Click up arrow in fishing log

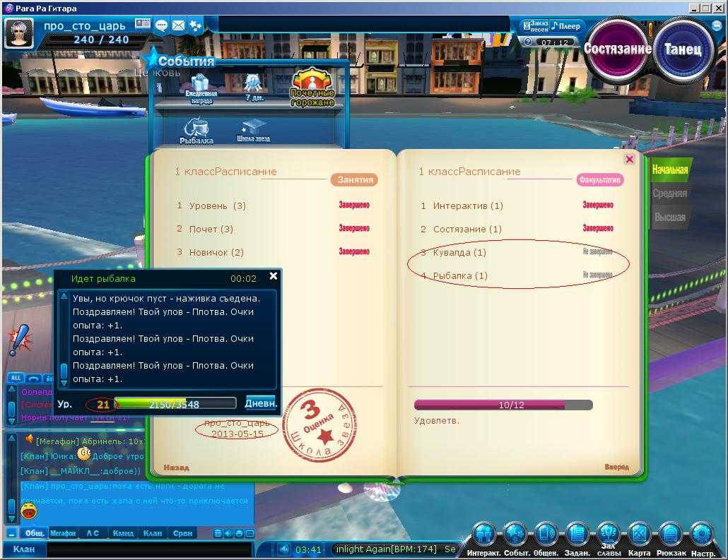(64, 296)
